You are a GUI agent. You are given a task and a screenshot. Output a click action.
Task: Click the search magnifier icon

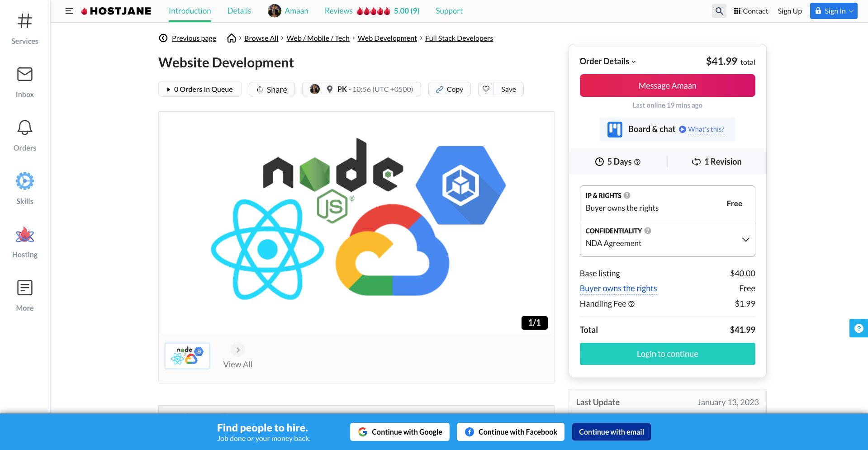(719, 11)
